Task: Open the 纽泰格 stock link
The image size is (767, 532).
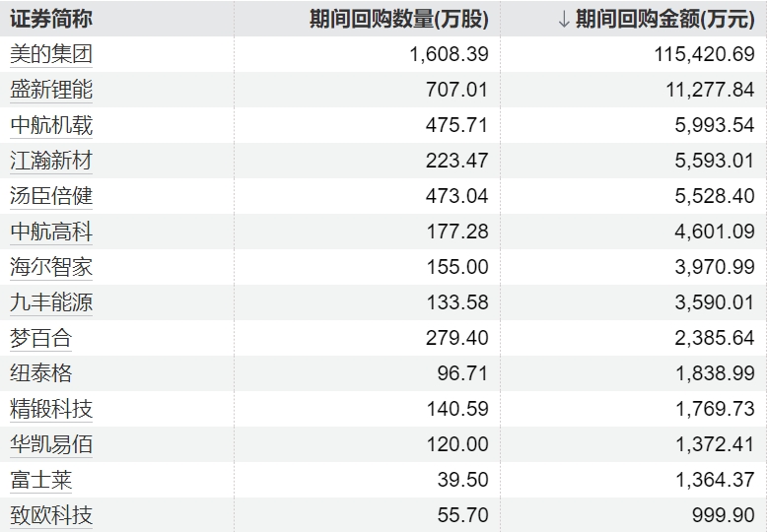Action: point(40,373)
